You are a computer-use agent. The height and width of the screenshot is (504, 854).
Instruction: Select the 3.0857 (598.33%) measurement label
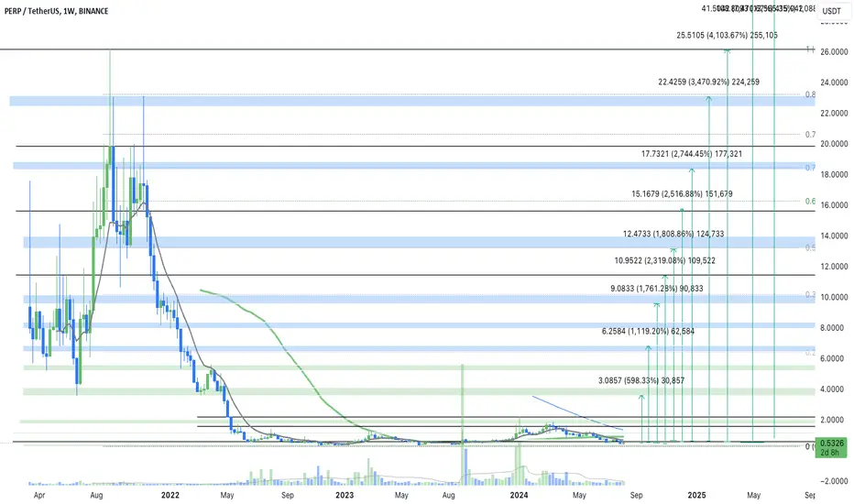click(x=641, y=381)
